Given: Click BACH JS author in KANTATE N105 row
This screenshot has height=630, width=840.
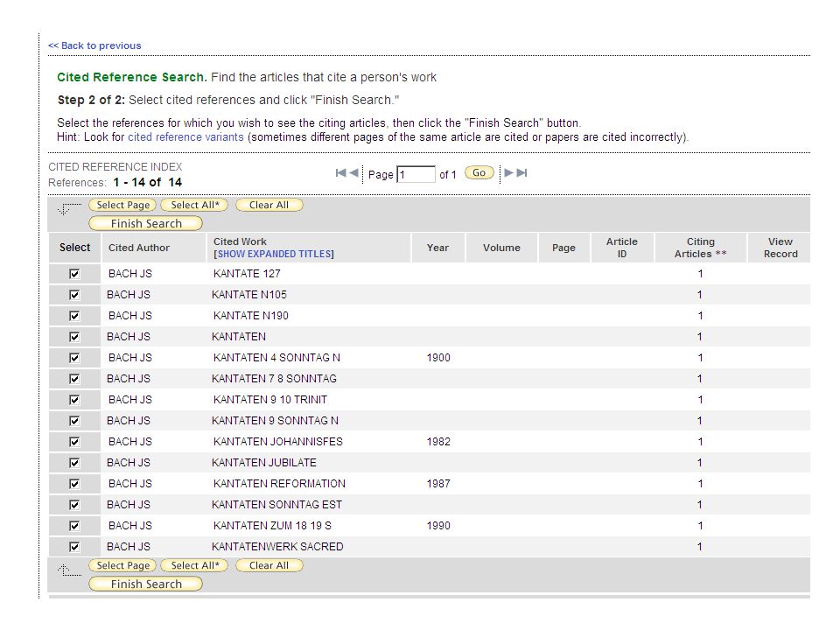Looking at the screenshot, I should [128, 295].
